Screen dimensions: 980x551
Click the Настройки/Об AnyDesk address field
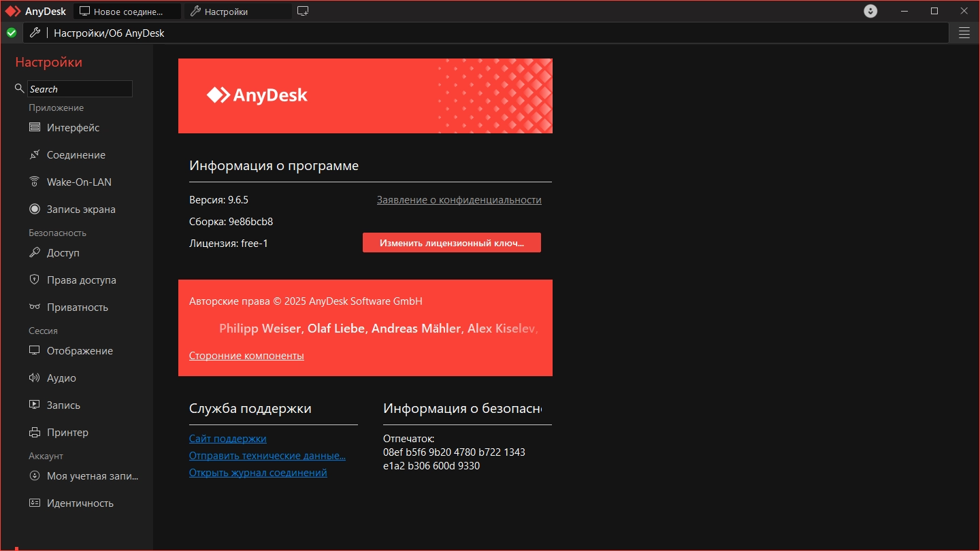[x=486, y=33]
